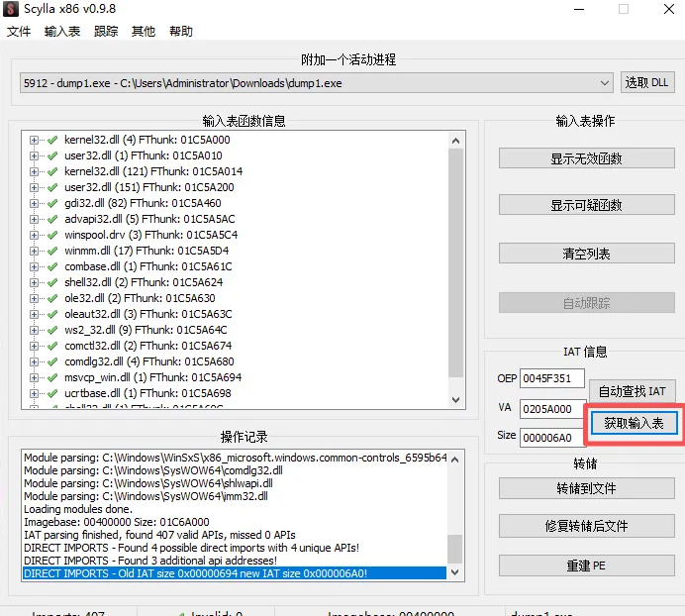685x616 pixels.
Task: Select log line 'Module parsing: ...comdlg32.dll'
Action: pyautogui.click(x=153, y=470)
